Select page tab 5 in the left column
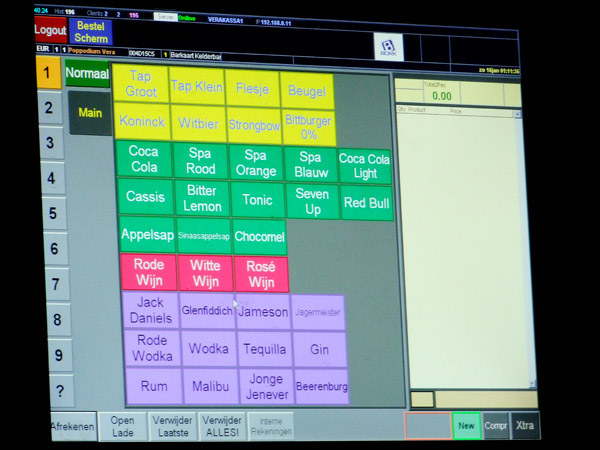 [x=54, y=212]
